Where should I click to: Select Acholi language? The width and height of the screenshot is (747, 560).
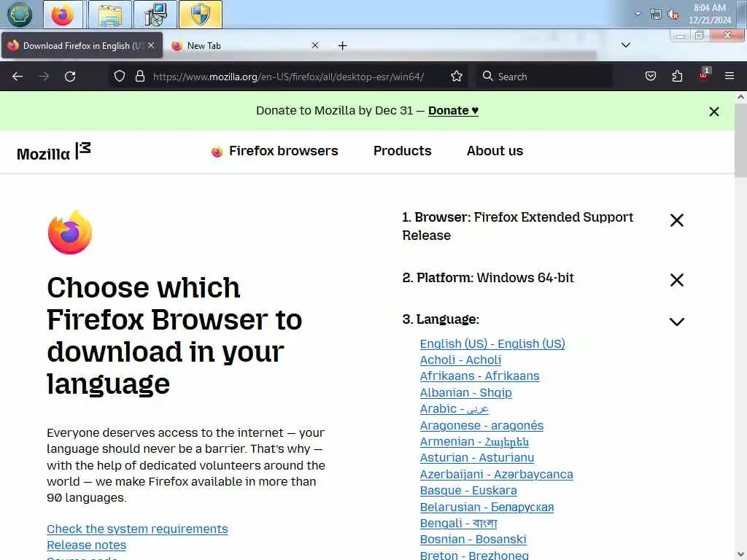(x=460, y=360)
